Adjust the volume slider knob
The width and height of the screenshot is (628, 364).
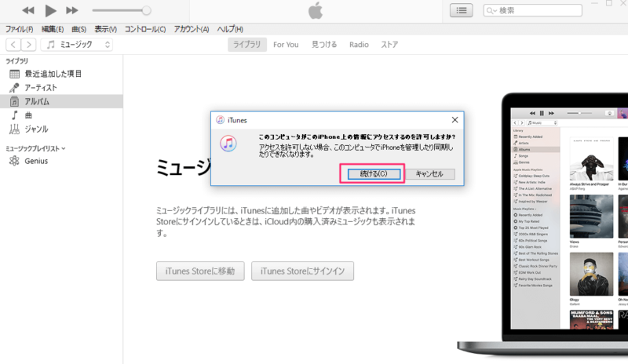point(146,11)
